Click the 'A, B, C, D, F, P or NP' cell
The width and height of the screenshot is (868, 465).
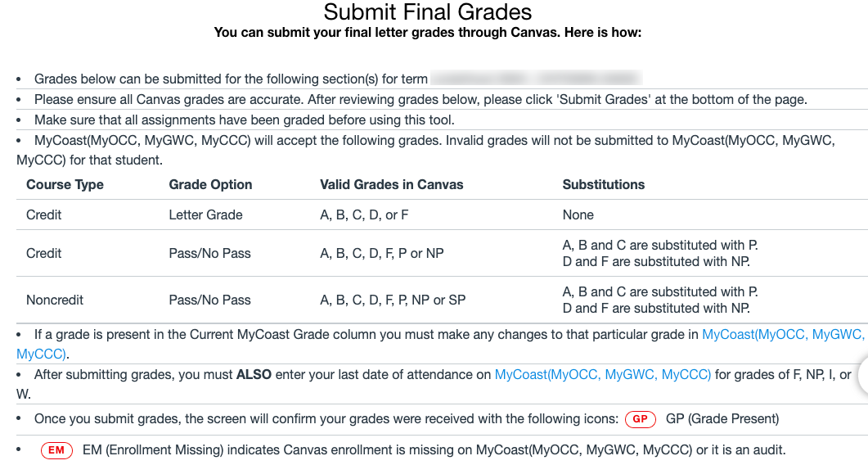pos(381,253)
